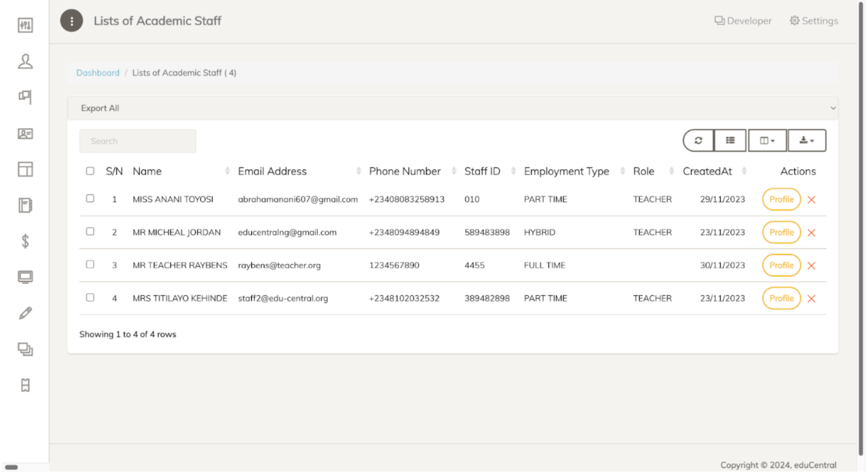
Task: Open the columns visibility dropdown
Action: click(x=767, y=140)
